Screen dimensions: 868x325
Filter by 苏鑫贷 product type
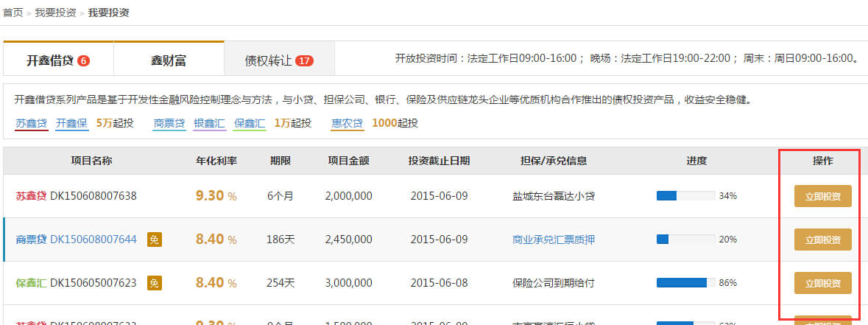click(x=32, y=123)
